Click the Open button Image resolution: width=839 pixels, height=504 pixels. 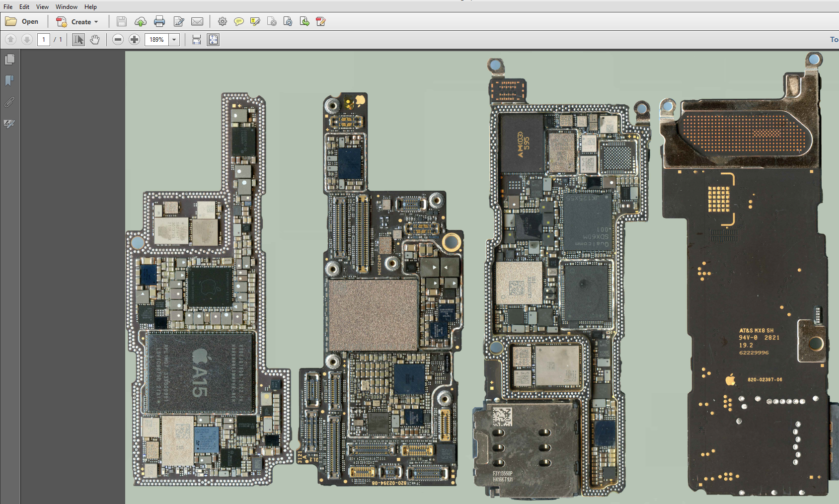22,21
